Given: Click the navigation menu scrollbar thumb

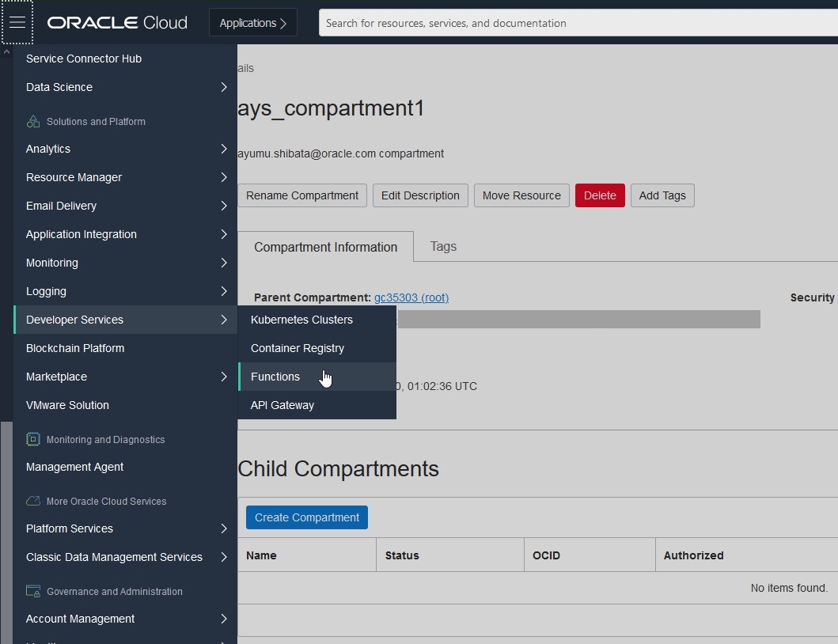Looking at the screenshot, I should 6,532.
